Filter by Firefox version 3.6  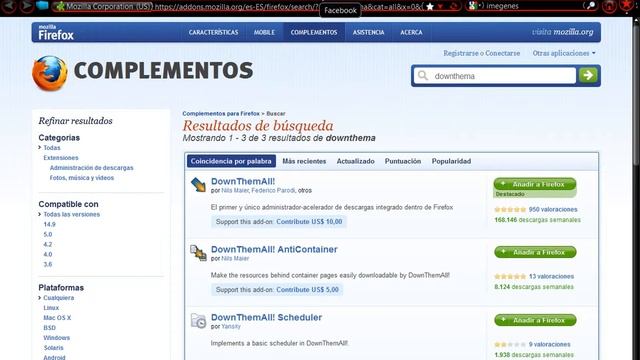(48, 264)
